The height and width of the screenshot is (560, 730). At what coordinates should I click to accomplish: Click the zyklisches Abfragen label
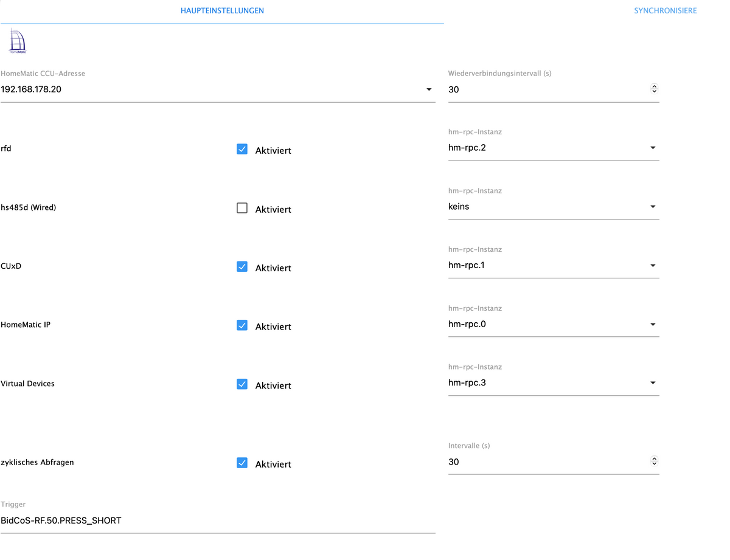coord(37,462)
